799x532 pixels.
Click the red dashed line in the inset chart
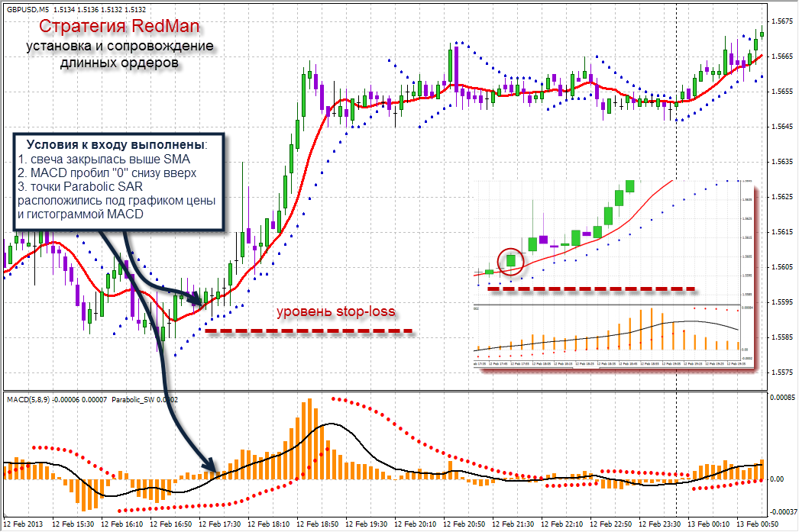[591, 289]
